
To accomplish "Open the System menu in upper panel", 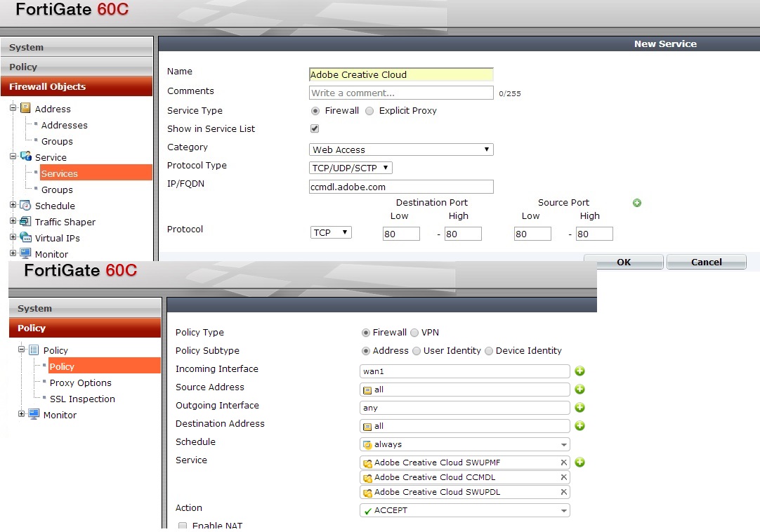I will [77, 48].
